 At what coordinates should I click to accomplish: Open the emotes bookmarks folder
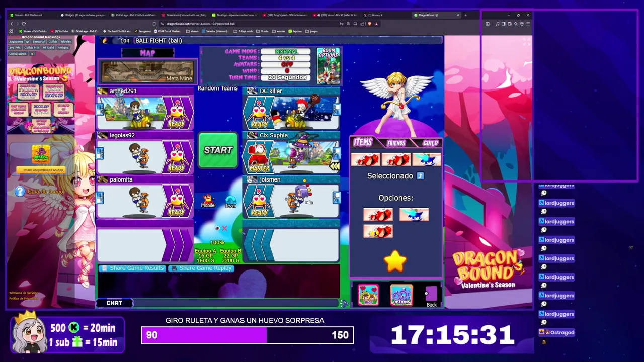tap(279, 31)
